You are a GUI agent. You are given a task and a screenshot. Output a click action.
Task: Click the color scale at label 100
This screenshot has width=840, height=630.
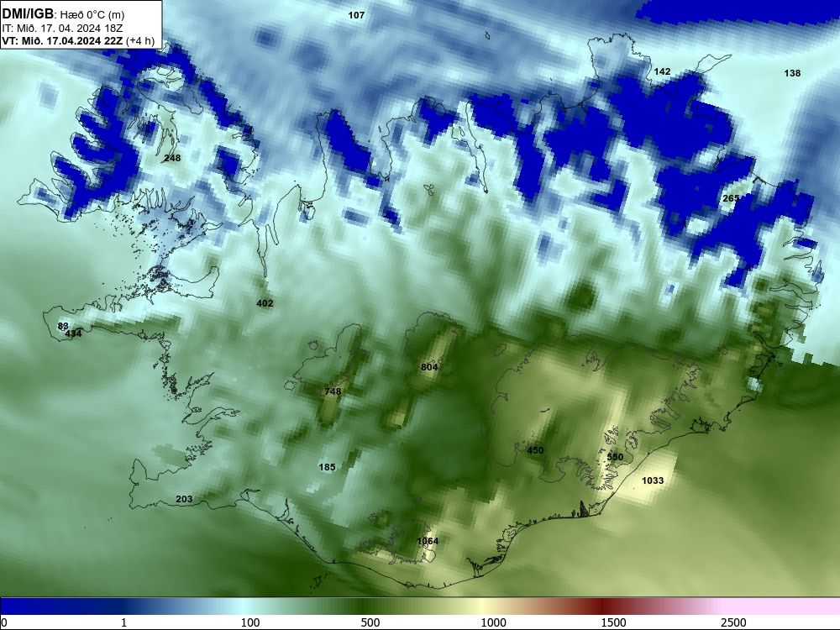pos(249,622)
